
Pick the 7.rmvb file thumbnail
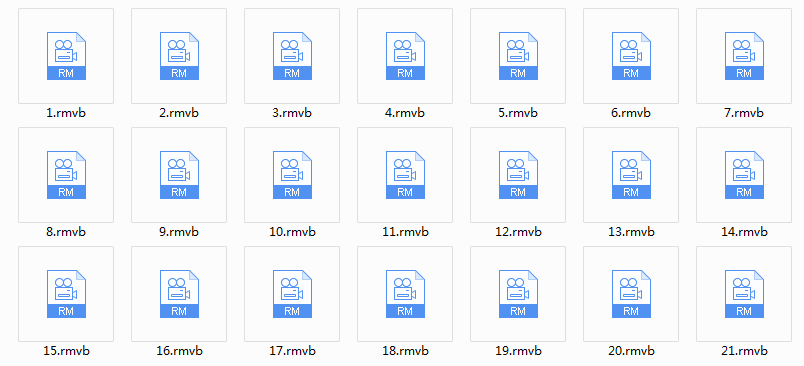[x=744, y=56]
